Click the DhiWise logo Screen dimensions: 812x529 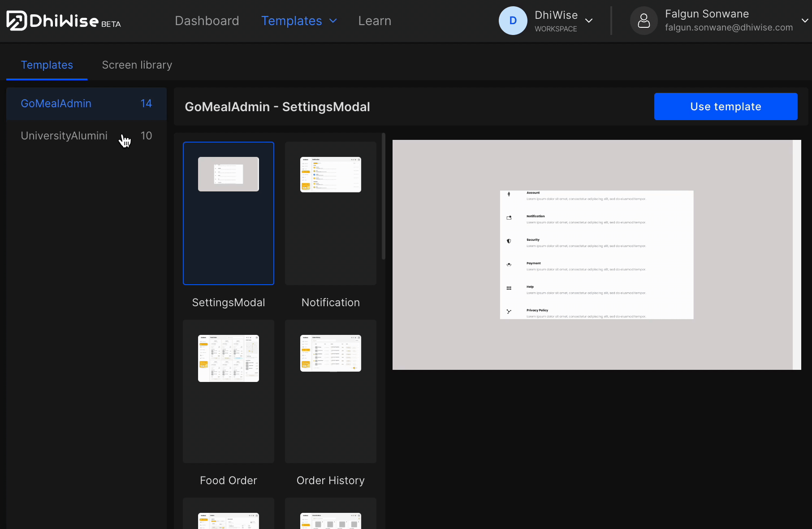click(x=64, y=21)
